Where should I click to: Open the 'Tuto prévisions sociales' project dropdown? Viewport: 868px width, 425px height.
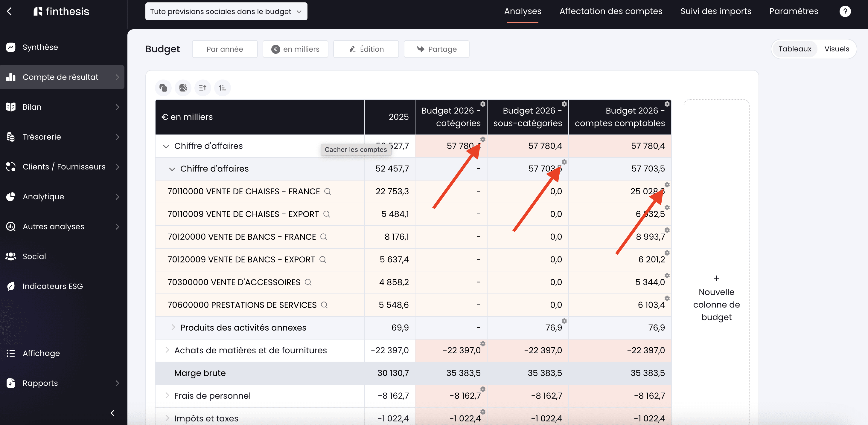click(226, 11)
